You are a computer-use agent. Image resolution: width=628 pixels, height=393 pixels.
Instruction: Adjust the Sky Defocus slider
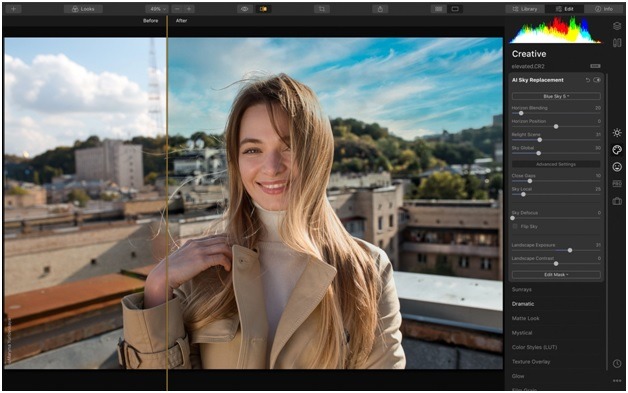point(513,218)
